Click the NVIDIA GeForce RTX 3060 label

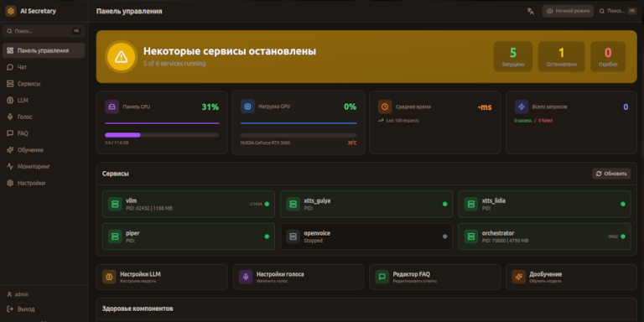(265, 143)
